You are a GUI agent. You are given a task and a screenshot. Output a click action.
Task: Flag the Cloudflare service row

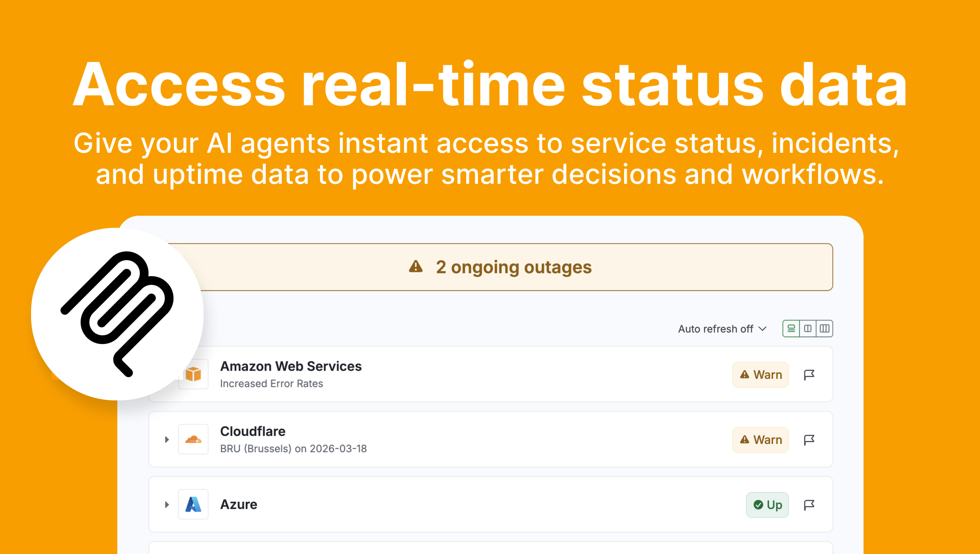(809, 440)
